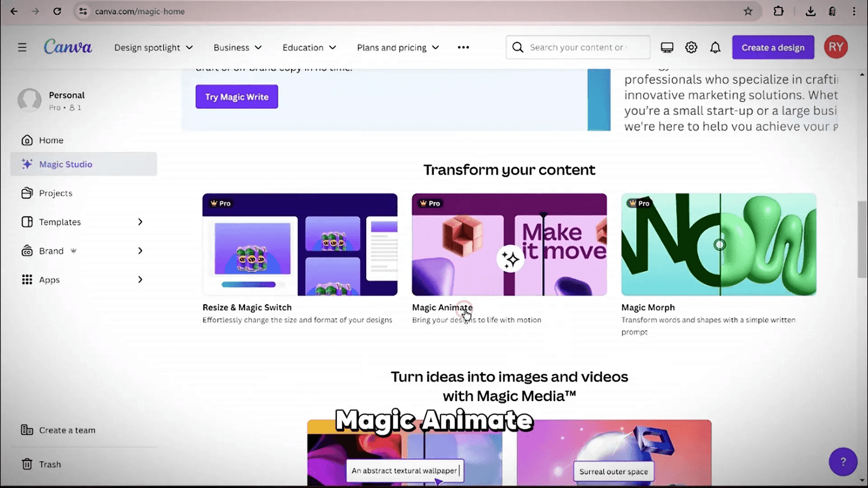Open the notifications bell
868x488 pixels.
tap(716, 47)
